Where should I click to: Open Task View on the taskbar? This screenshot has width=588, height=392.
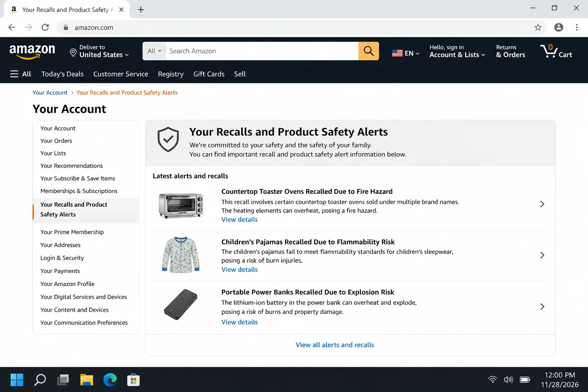(x=63, y=380)
